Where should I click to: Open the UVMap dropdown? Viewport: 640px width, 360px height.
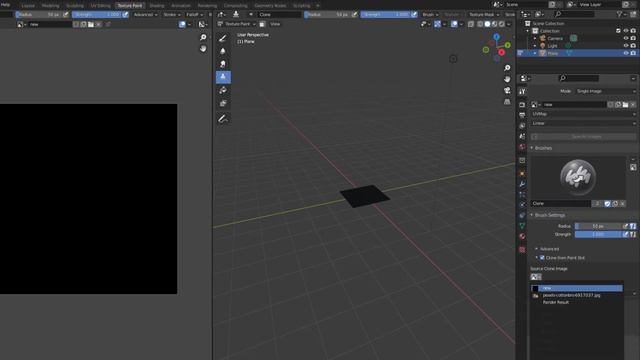click(583, 114)
